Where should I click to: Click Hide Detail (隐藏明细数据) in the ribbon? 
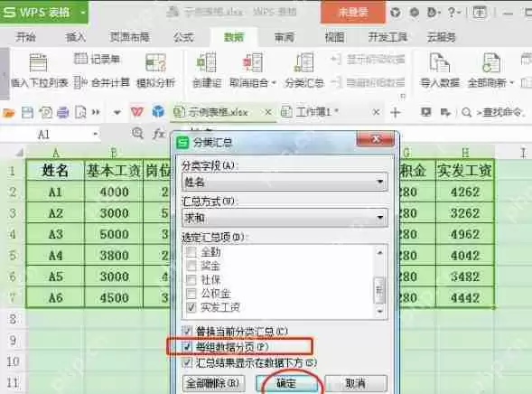(x=368, y=82)
